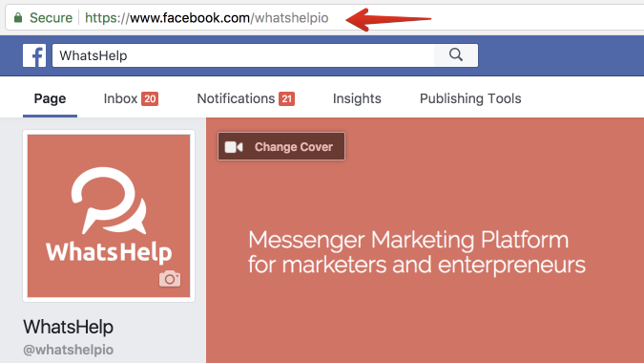Click the video camera icon on Change Cover

[x=234, y=147]
